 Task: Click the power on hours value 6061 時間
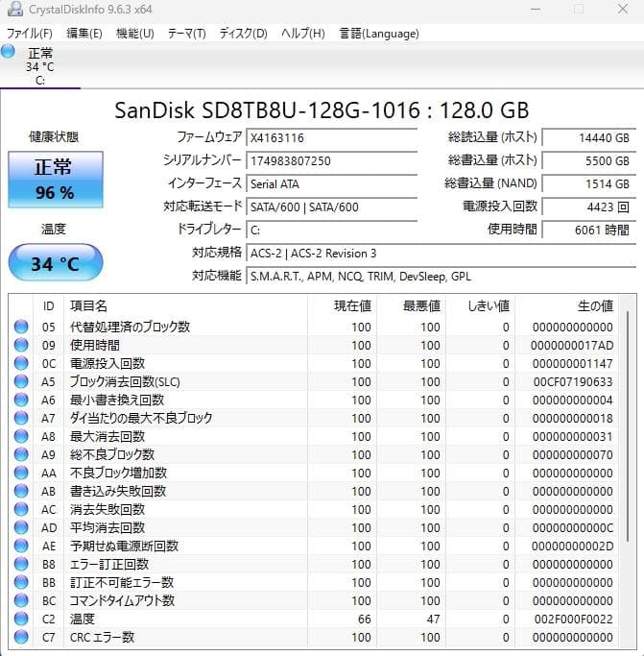pos(588,230)
